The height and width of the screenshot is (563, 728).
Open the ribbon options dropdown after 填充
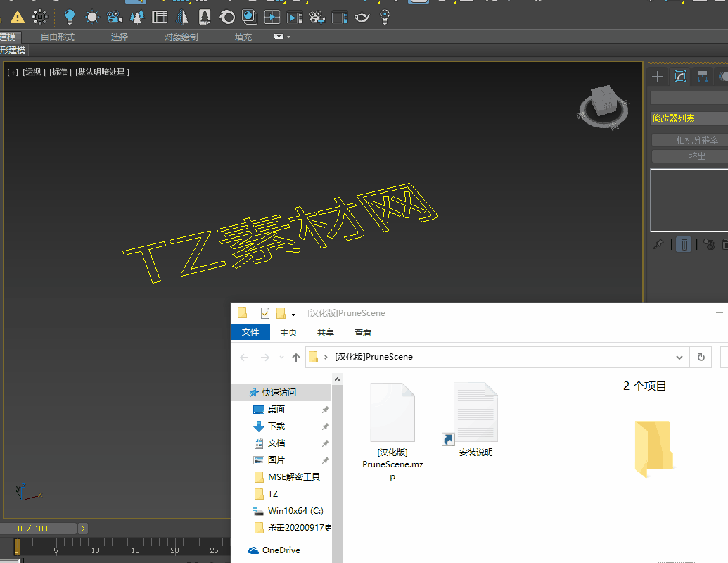pyautogui.click(x=281, y=37)
